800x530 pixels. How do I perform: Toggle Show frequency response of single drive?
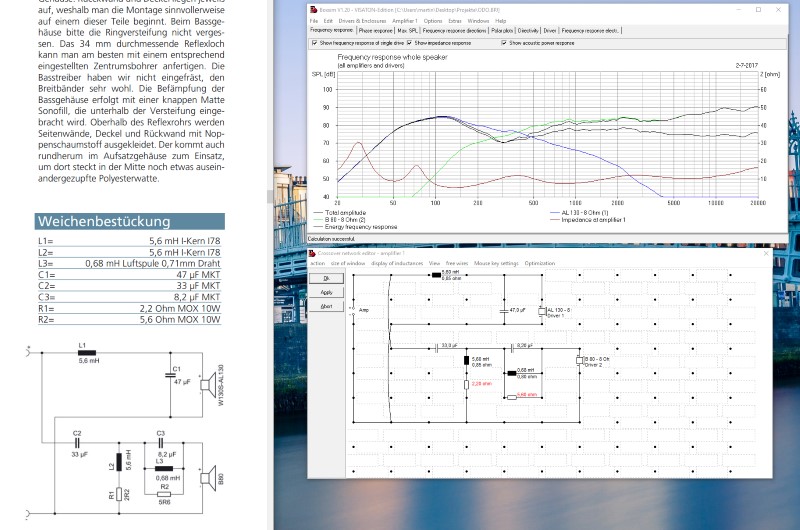coord(314,44)
